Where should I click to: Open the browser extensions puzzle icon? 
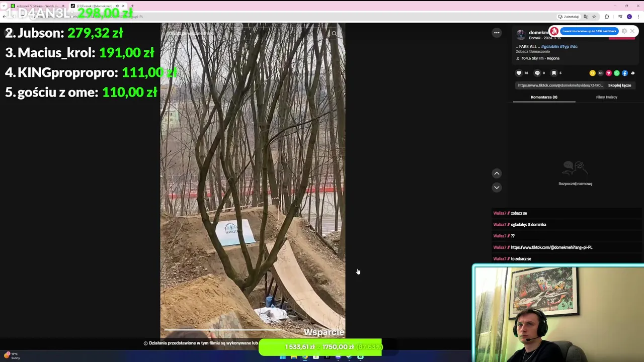point(607,17)
